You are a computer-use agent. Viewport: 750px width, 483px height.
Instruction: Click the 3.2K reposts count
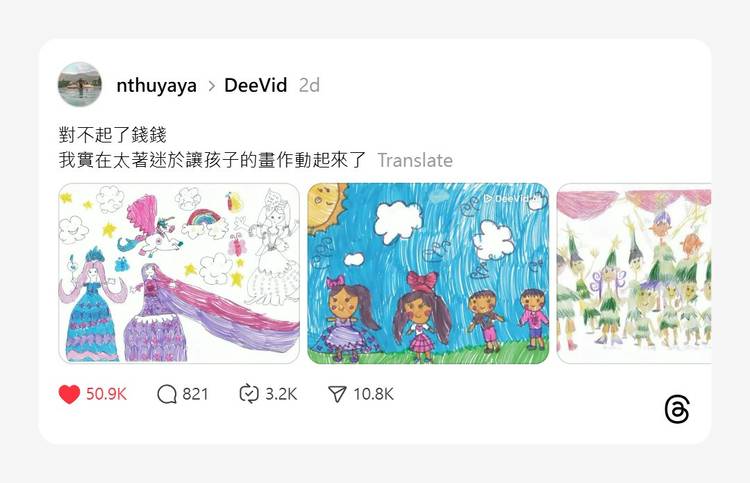coord(281,394)
